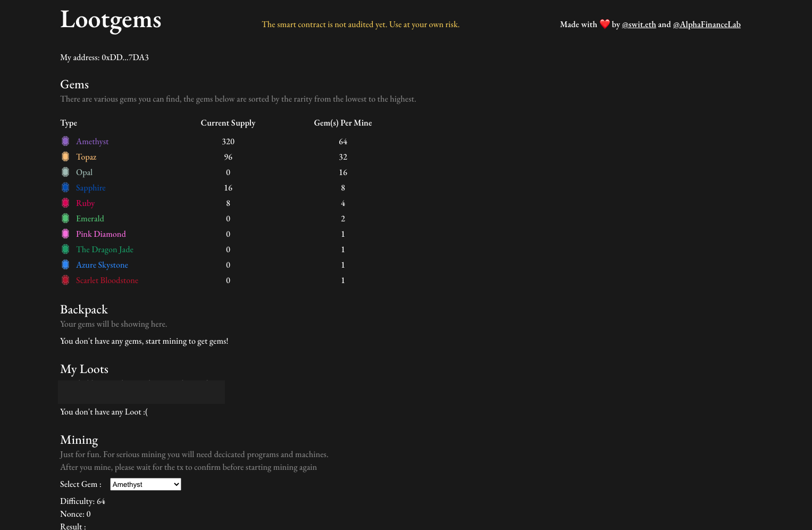Click the Pink Diamond gem name
This screenshot has height=530, width=812.
101,234
